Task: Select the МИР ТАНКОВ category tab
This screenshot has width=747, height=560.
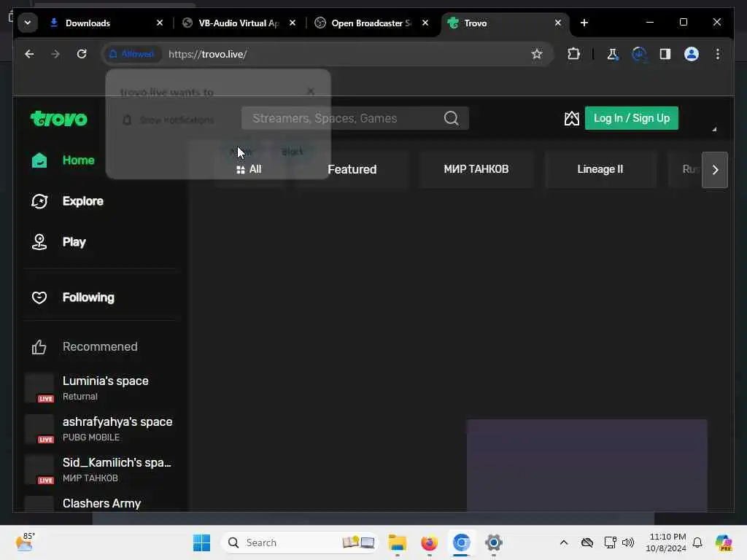Action: click(476, 169)
